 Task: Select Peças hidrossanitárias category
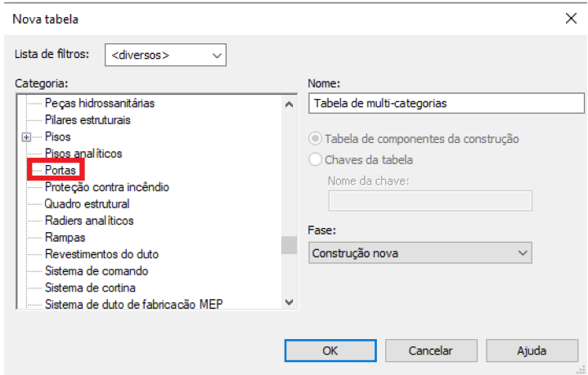[100, 103]
